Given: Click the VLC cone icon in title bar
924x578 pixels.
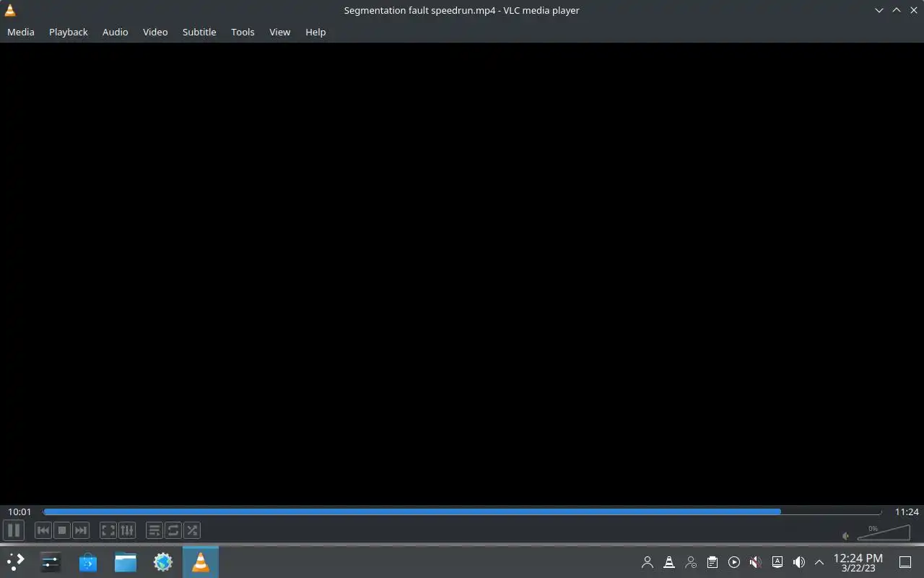Looking at the screenshot, I should pos(10,10).
